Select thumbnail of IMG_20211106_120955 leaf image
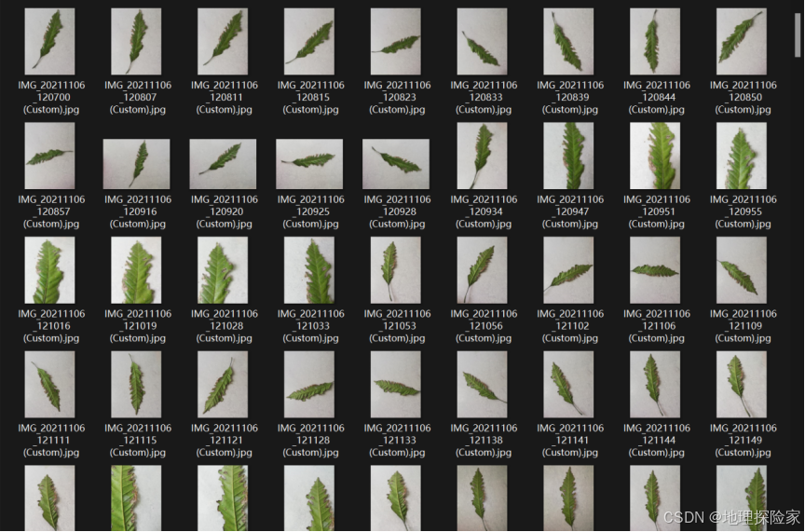This screenshot has height=532, width=805. 742,156
